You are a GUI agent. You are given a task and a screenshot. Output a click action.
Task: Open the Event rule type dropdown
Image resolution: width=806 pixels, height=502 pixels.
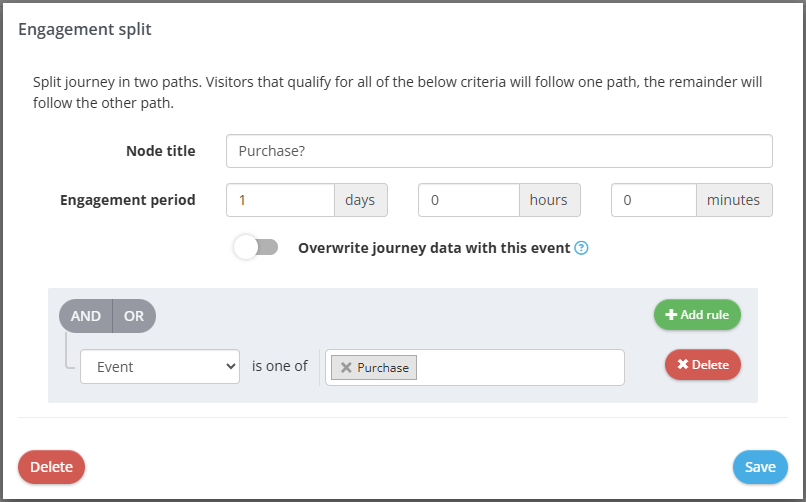(x=160, y=367)
